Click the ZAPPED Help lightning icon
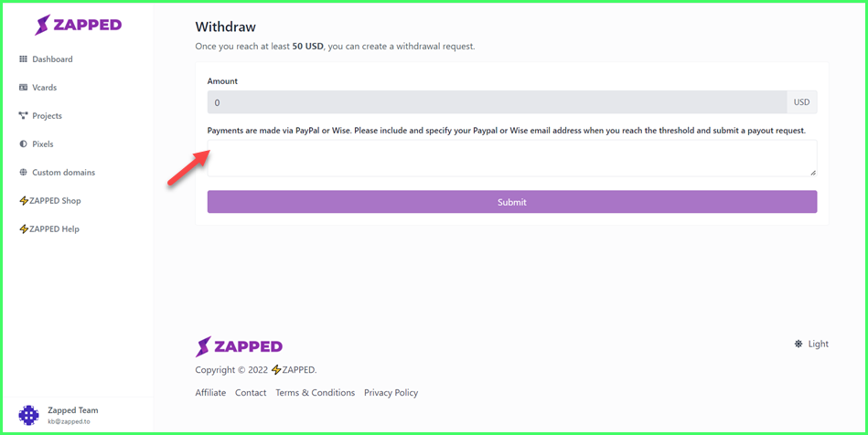 point(24,229)
